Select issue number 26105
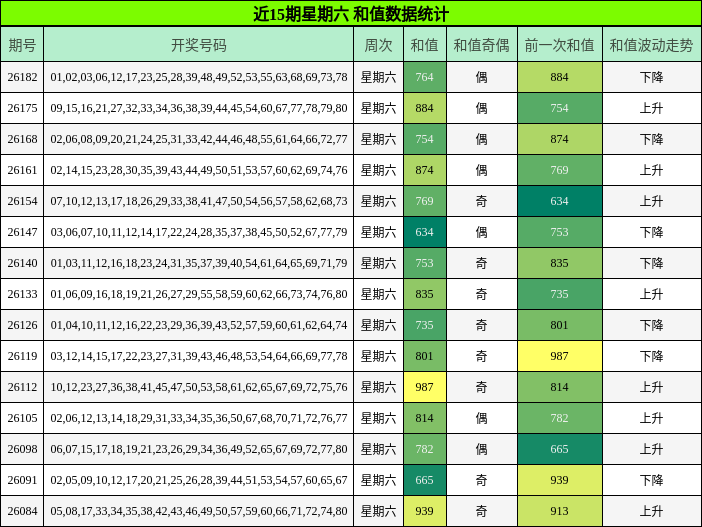 coord(22,418)
